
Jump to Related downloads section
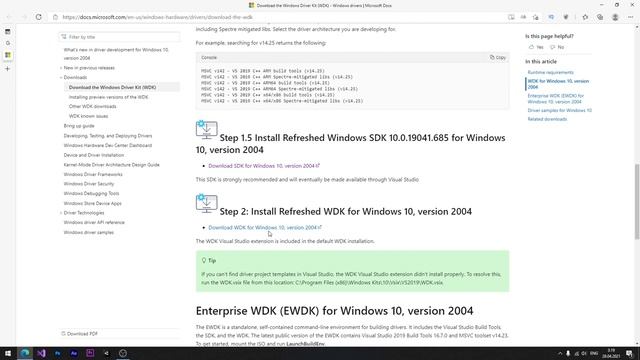(x=547, y=119)
